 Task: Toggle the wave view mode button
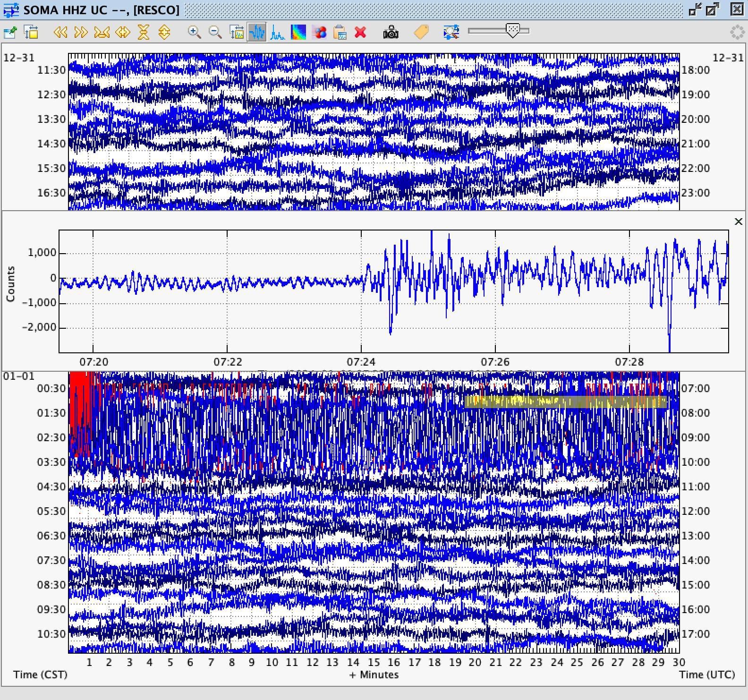click(257, 32)
